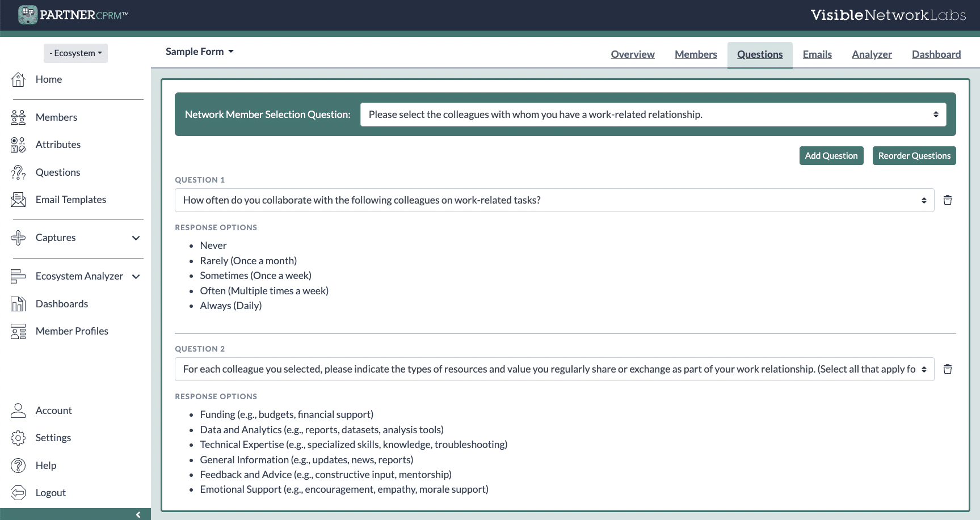Click the "Emotional Support" response option

(x=344, y=489)
